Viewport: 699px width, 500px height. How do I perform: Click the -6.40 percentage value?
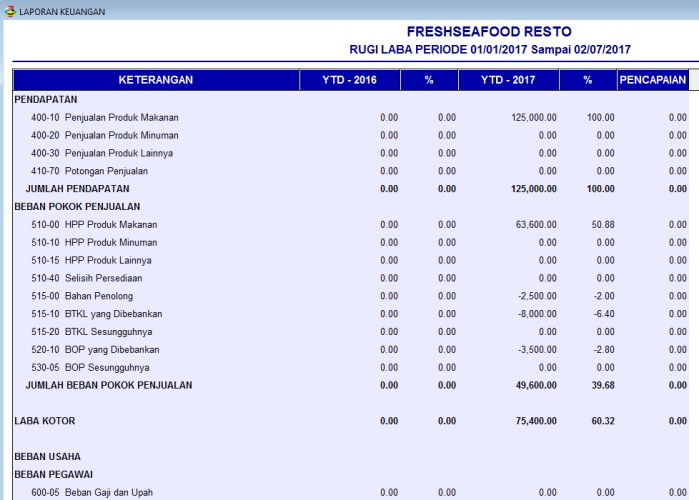(604, 314)
